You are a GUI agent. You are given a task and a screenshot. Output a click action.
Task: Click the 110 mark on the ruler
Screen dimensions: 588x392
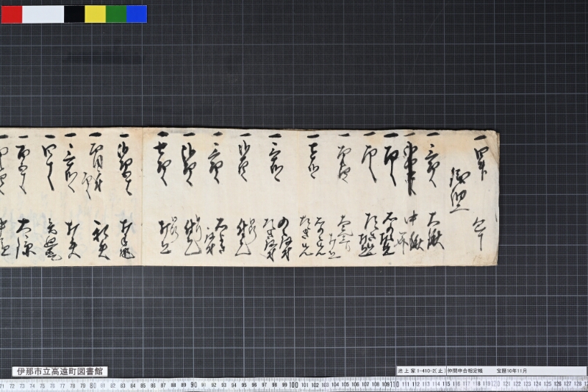point(394,385)
